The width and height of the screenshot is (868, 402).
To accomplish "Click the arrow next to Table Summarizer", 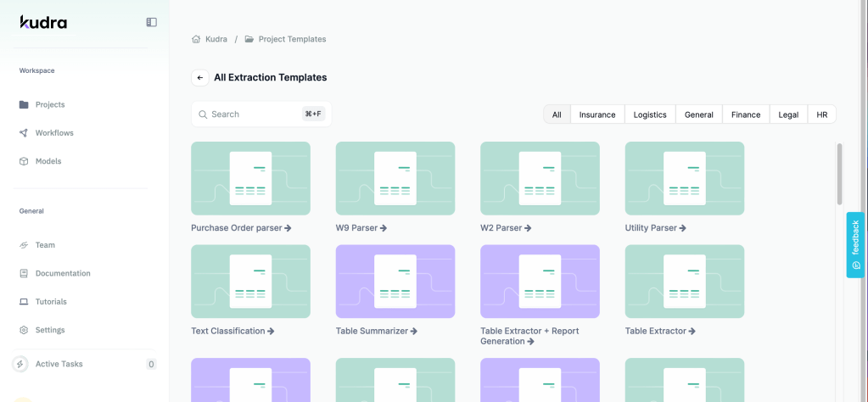I will 414,332.
